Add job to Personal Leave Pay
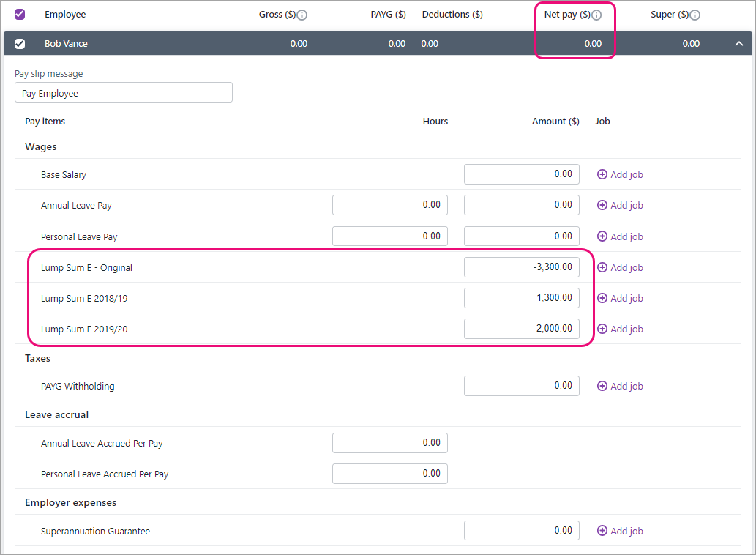The height and width of the screenshot is (555, 756). click(x=620, y=236)
